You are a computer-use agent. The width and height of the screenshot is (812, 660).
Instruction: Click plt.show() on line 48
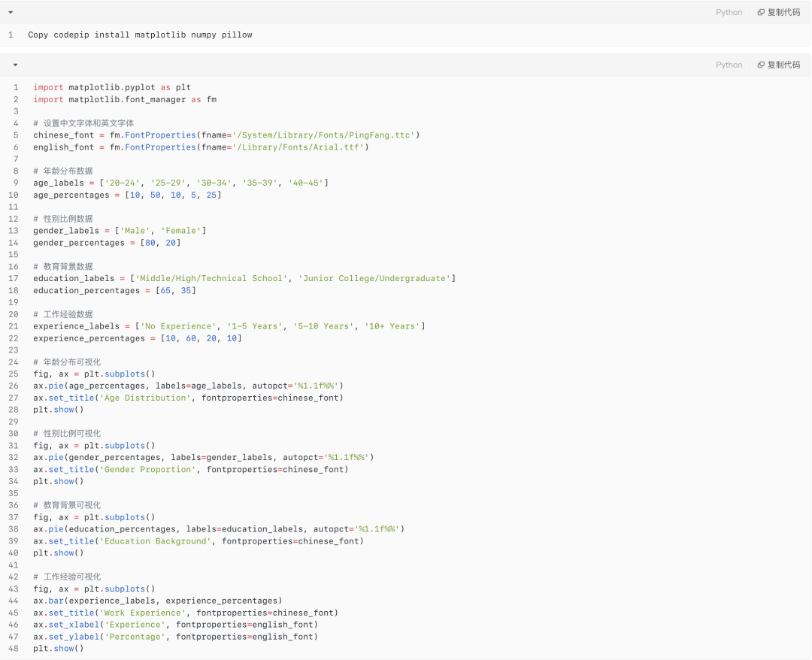click(x=59, y=649)
